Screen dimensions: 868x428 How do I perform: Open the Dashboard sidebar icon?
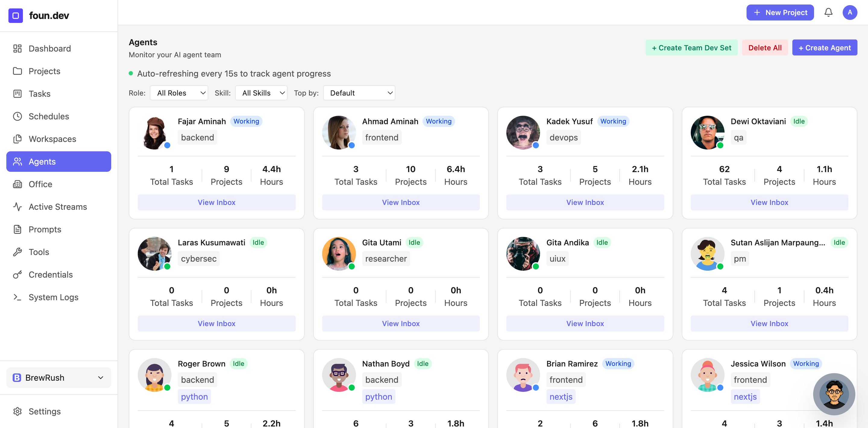point(17,49)
